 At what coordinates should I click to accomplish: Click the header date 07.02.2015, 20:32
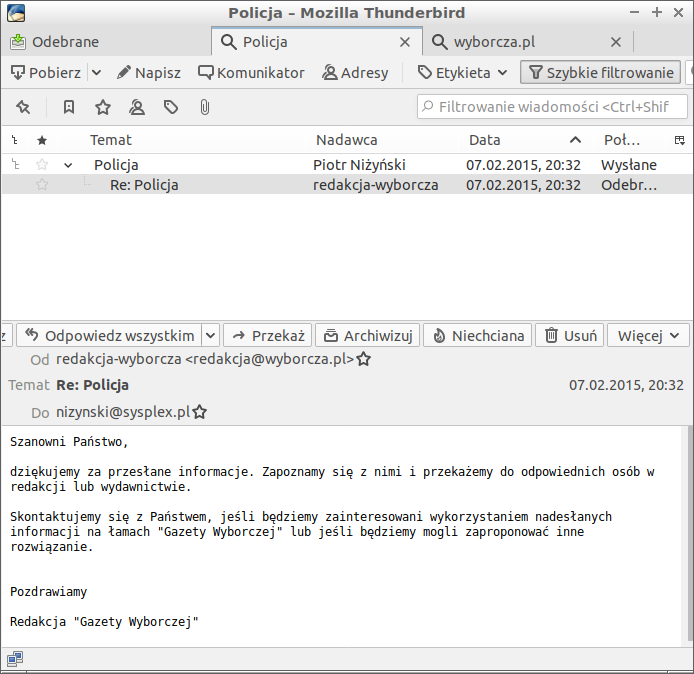[626, 385]
